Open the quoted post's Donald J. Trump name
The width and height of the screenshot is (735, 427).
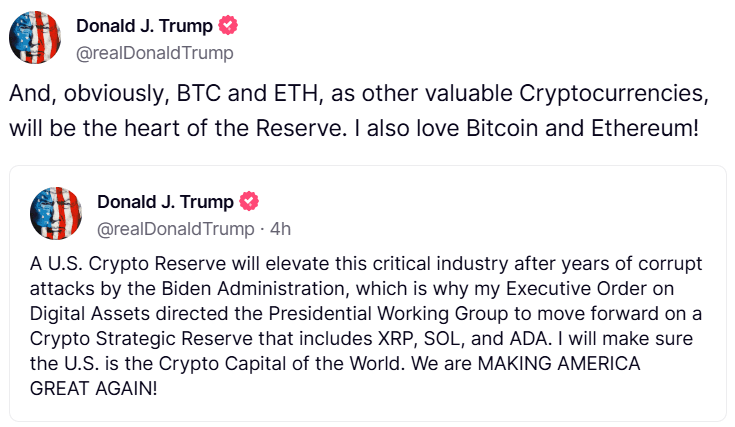pyautogui.click(x=165, y=202)
